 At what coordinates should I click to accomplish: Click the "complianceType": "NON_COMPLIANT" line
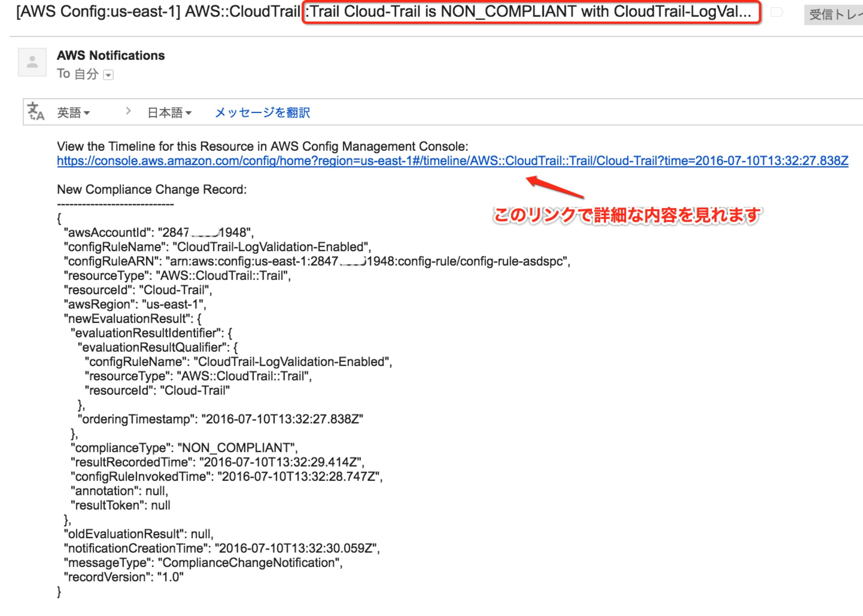click(x=184, y=448)
